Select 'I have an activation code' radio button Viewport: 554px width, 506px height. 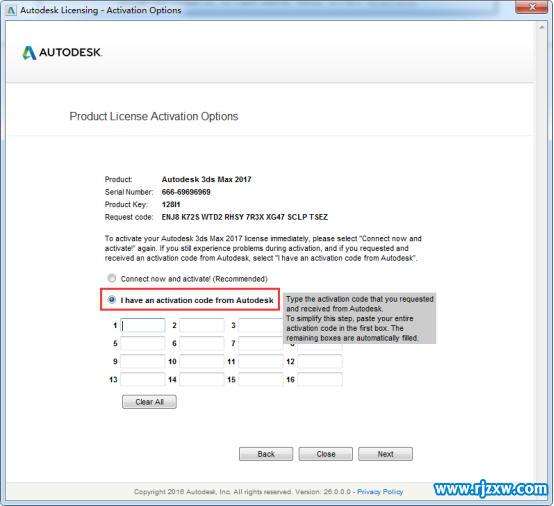pos(112,300)
